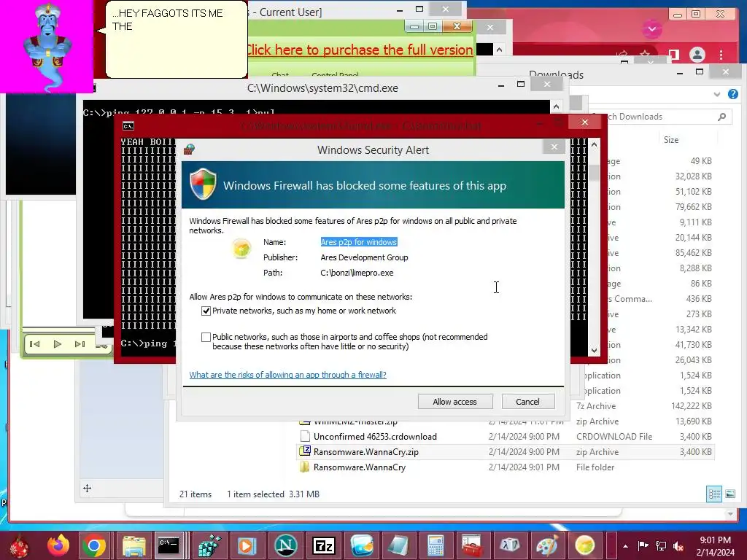Click the cmd window scroll-up arrow
The image size is (747, 560).
coord(556,106)
